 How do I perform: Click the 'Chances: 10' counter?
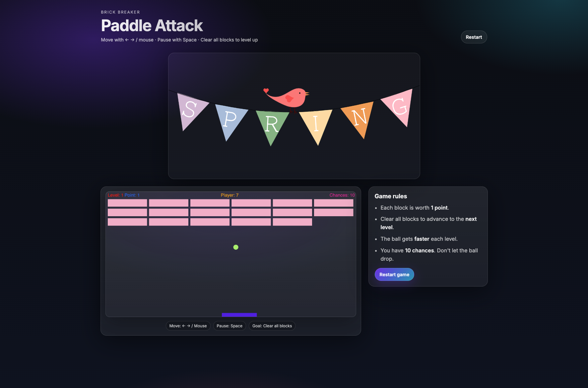pos(342,195)
